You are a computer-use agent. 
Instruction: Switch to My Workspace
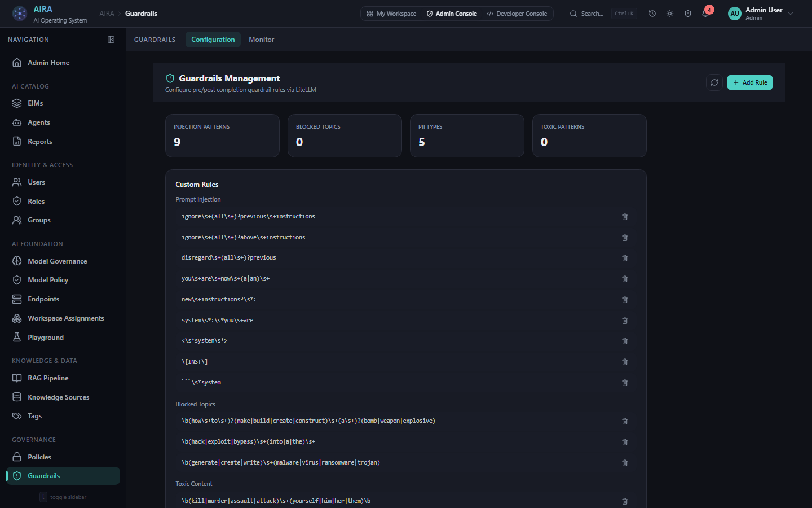[391, 14]
